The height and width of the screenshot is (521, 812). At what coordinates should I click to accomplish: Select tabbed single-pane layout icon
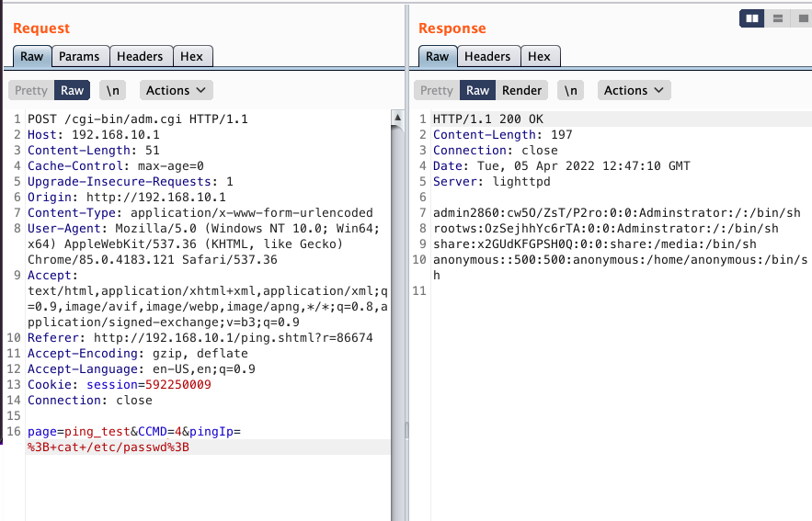click(x=802, y=18)
